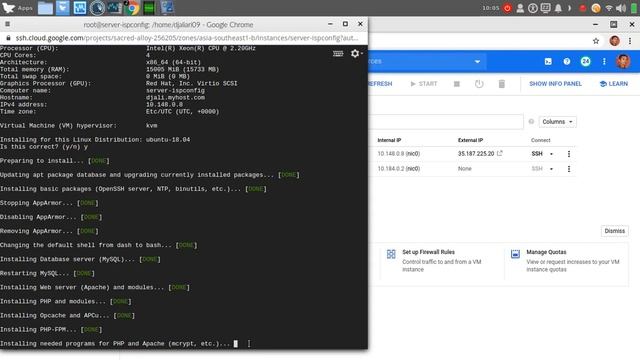640x360 pixels.
Task: Open the notifications badge showing 24
Action: [585, 62]
